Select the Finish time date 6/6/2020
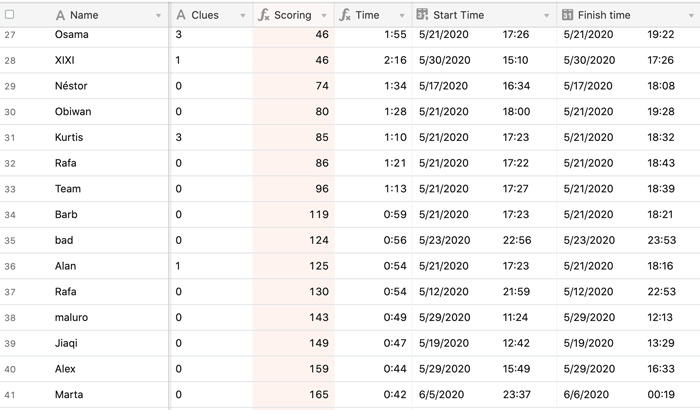 coord(586,395)
